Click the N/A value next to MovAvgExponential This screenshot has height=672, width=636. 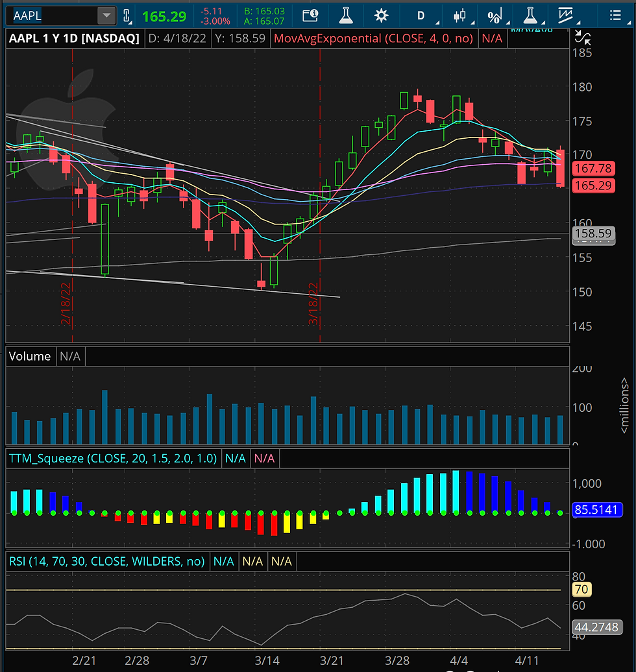click(x=492, y=38)
